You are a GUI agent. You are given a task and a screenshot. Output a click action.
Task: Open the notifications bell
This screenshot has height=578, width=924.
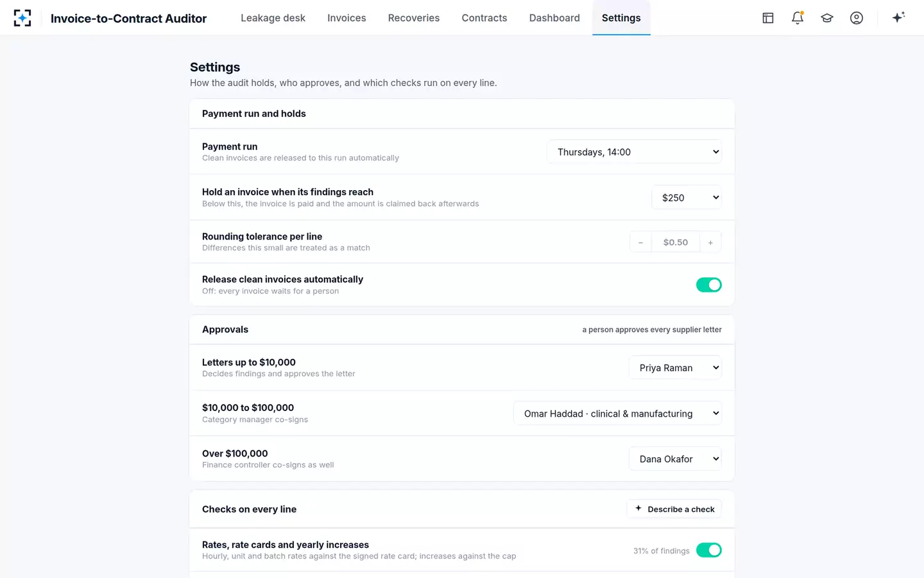(x=798, y=18)
